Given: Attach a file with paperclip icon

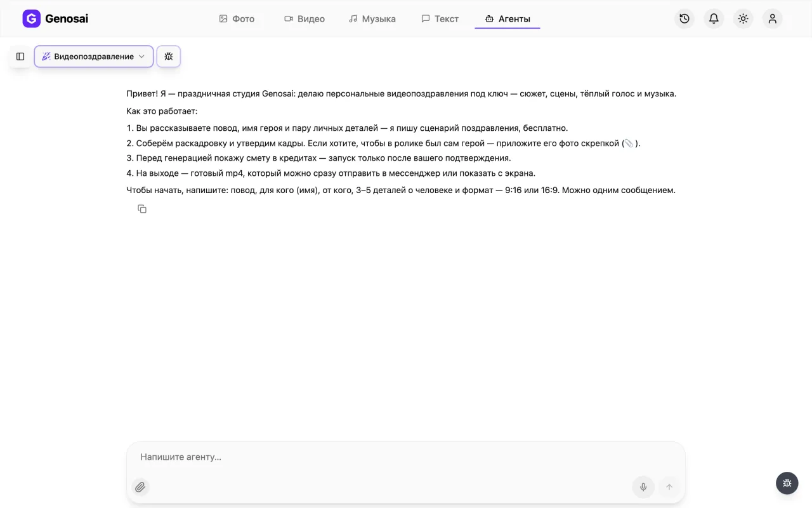Looking at the screenshot, I should pos(140,487).
